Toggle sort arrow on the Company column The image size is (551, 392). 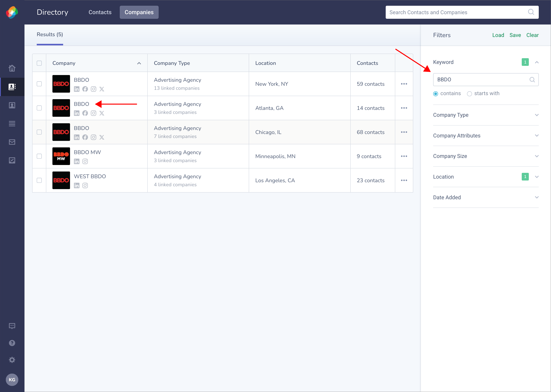(x=139, y=63)
